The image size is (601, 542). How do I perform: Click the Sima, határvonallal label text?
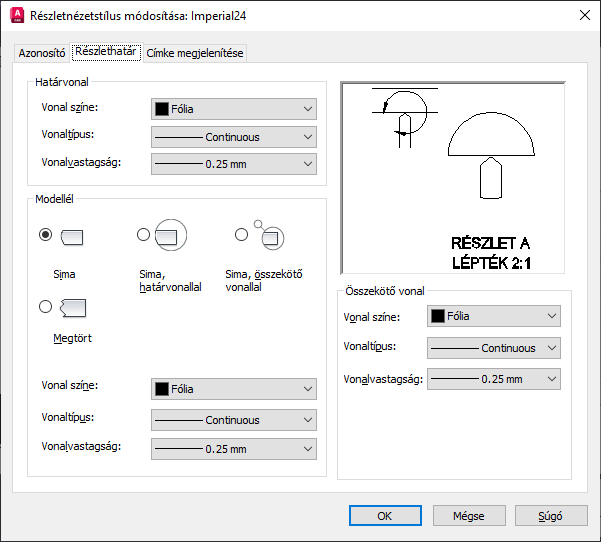coord(170,281)
